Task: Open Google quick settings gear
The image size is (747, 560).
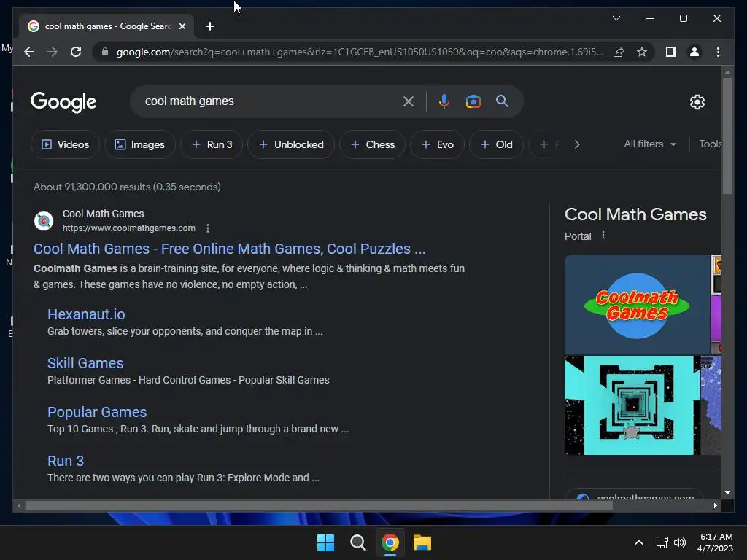Action: tap(697, 102)
